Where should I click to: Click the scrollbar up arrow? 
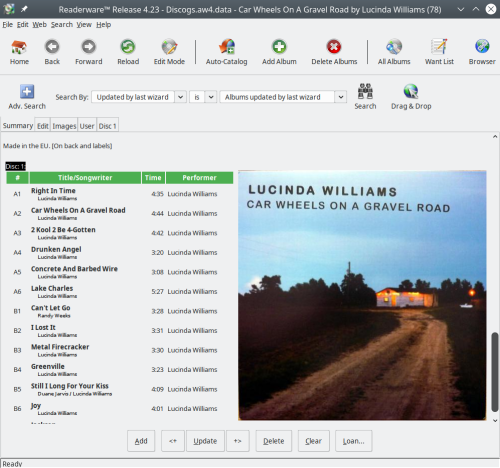click(x=495, y=137)
